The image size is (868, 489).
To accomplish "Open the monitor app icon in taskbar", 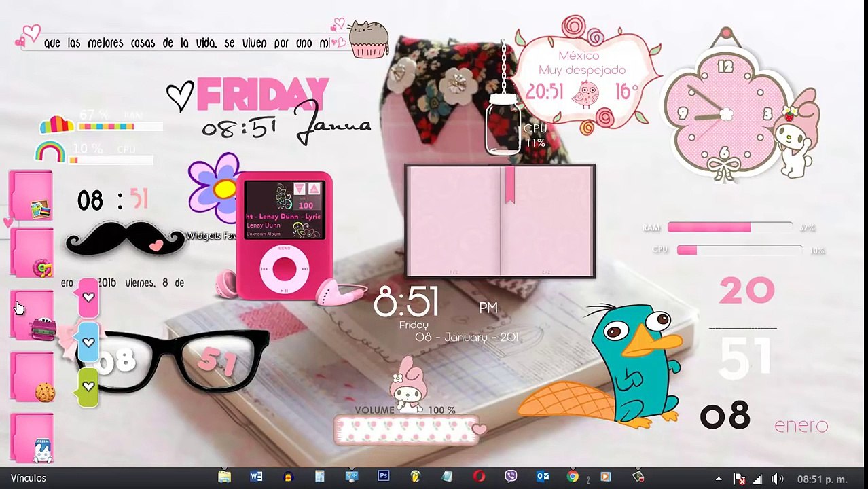I will [x=352, y=477].
